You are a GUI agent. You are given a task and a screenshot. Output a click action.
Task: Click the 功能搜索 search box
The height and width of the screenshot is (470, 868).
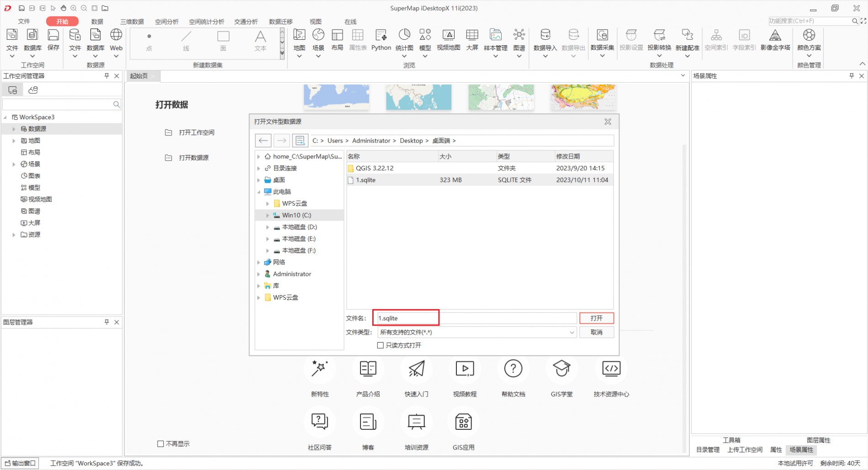(x=813, y=21)
